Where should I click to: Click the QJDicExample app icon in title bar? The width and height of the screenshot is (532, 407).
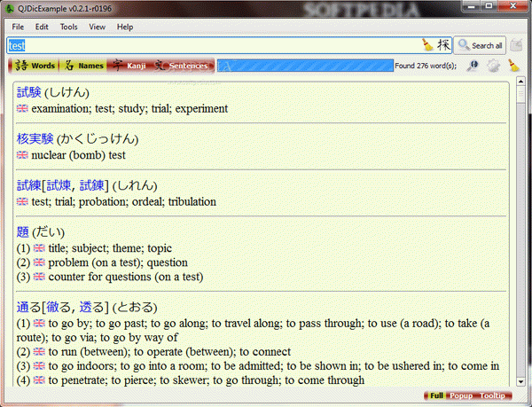(10, 9)
